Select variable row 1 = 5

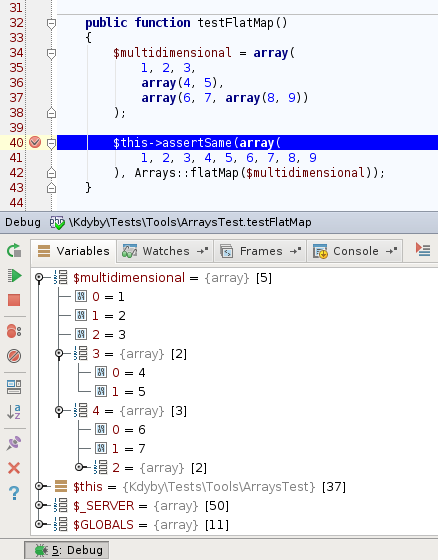coord(120,392)
